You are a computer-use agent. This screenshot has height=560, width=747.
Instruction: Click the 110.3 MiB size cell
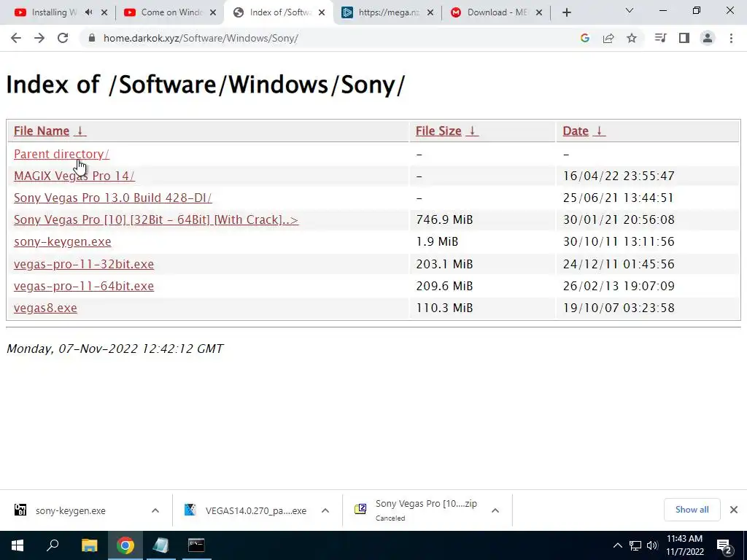point(444,308)
